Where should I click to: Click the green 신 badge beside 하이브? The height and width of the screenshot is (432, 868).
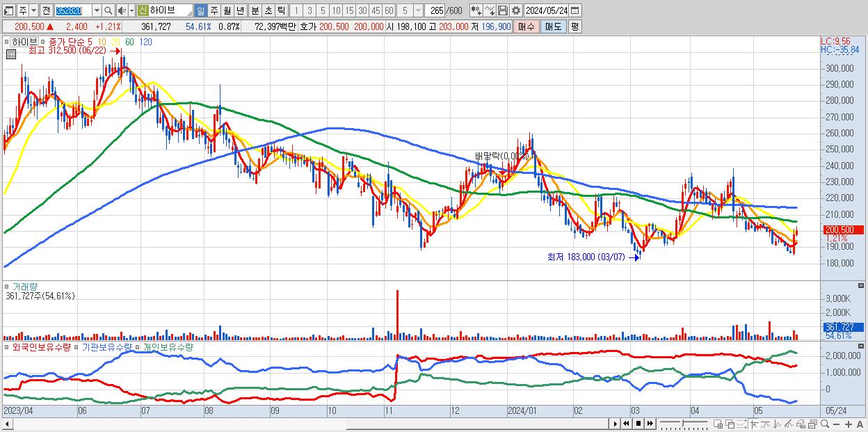[x=143, y=10]
